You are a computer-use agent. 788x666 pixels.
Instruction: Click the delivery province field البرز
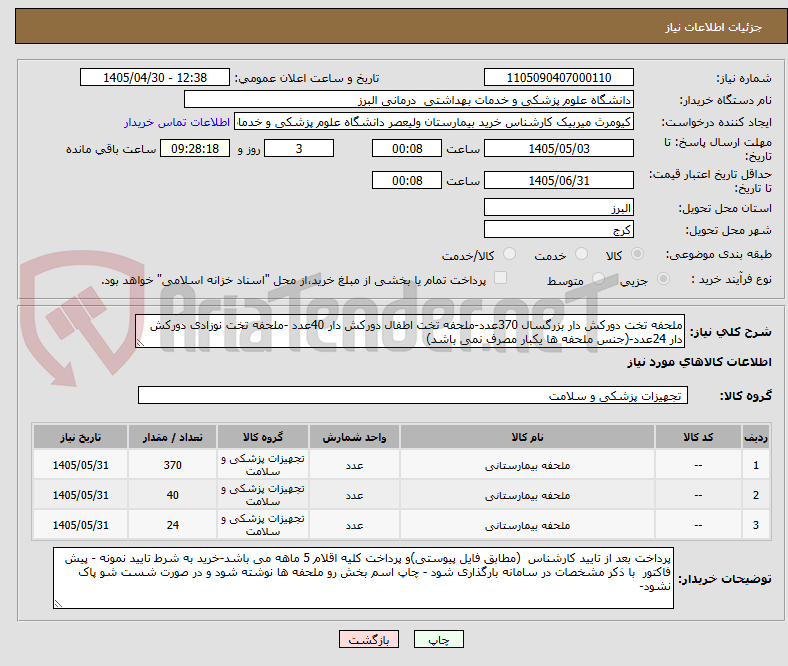[x=558, y=207]
